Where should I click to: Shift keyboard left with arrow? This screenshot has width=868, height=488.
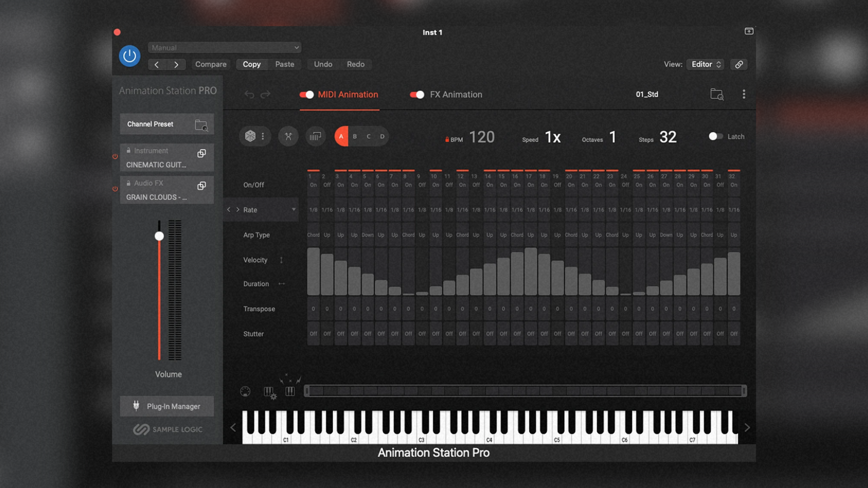point(233,427)
